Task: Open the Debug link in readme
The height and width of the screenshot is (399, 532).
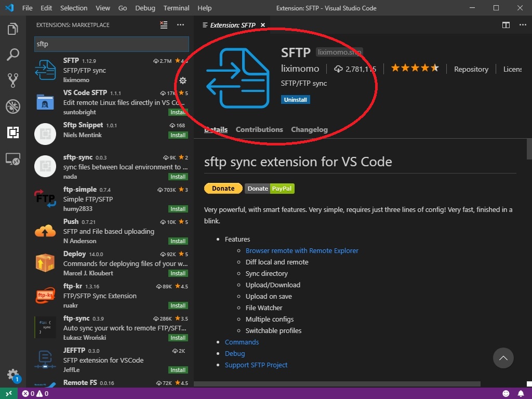Action: click(235, 353)
